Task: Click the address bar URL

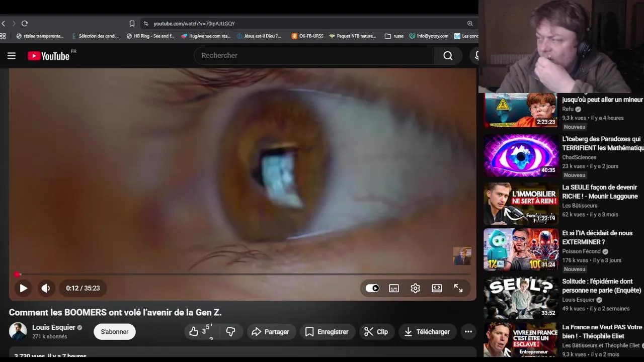Action: click(x=194, y=24)
